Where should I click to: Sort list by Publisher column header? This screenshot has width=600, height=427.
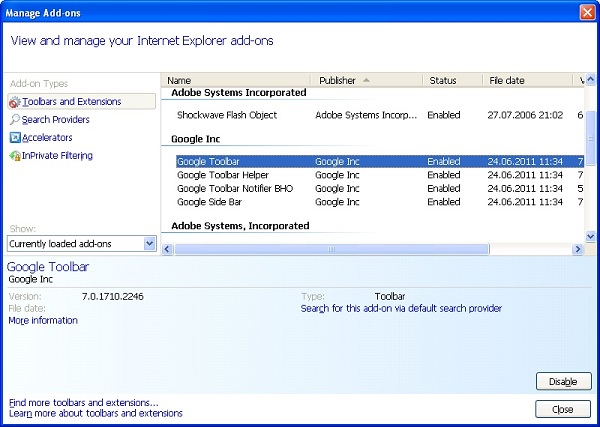click(368, 80)
